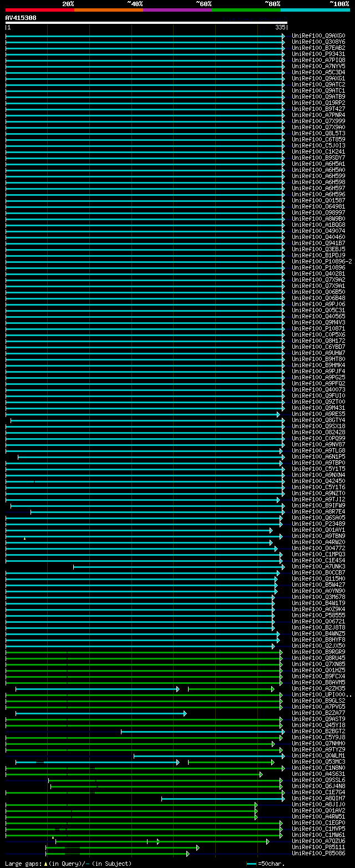Select hit label UniRef100_A6H596

[318, 195]
